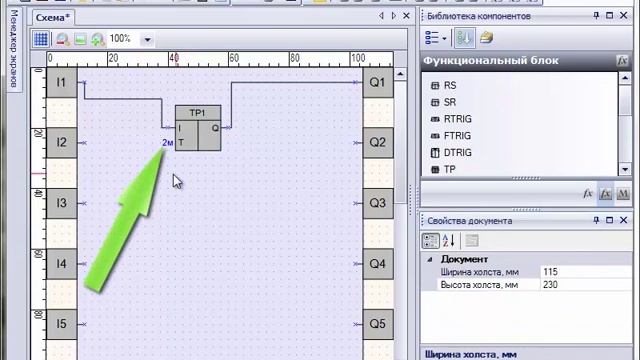Go to previous tab with left arrow
The image size is (640, 360).
(x=381, y=16)
